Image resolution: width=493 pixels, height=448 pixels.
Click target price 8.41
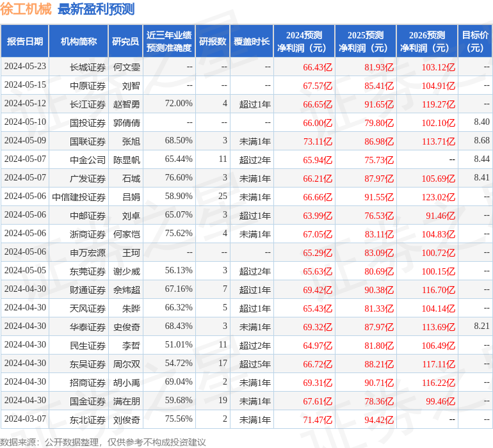pyautogui.click(x=481, y=178)
